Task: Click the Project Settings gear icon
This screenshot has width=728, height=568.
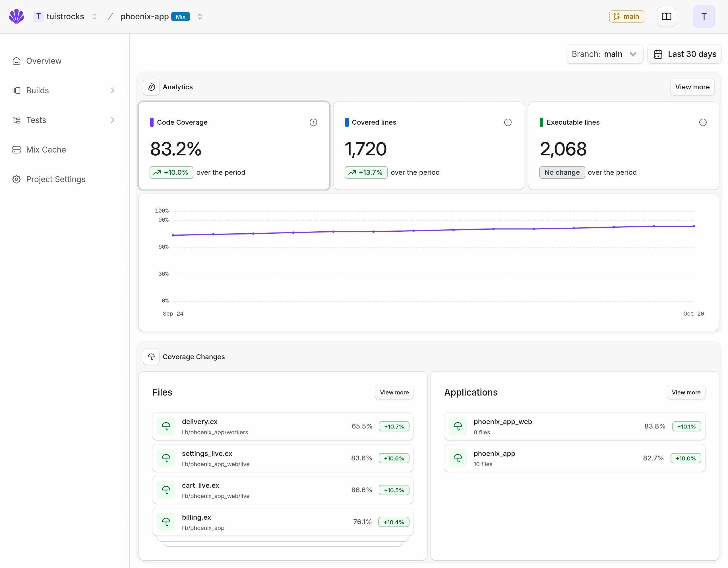Action: (16, 180)
